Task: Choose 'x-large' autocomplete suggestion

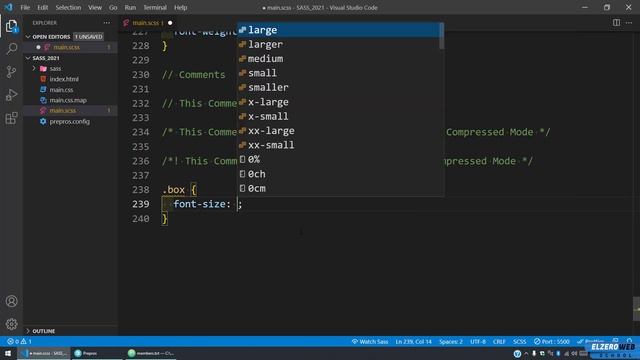Action: pos(339,102)
